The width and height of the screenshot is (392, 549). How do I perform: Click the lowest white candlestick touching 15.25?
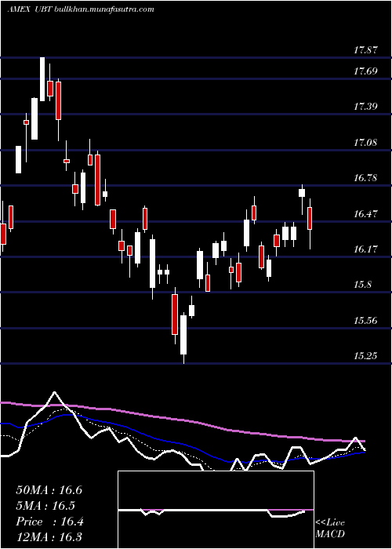pyautogui.click(x=183, y=335)
